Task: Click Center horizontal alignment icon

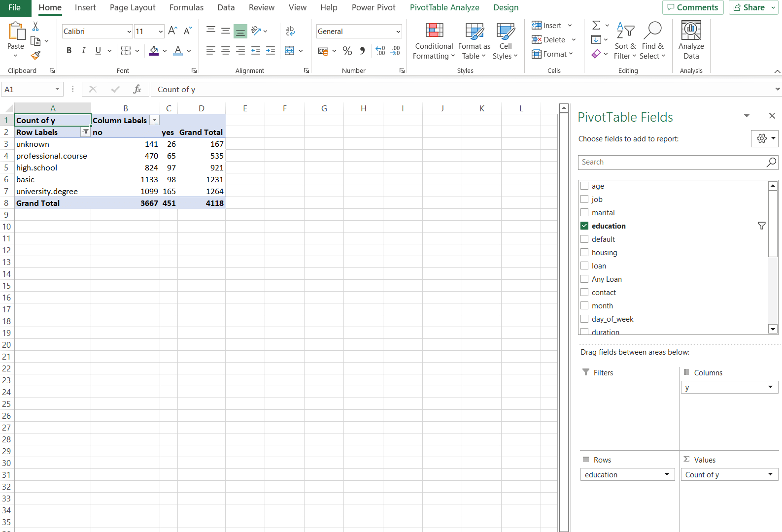Action: click(x=226, y=50)
